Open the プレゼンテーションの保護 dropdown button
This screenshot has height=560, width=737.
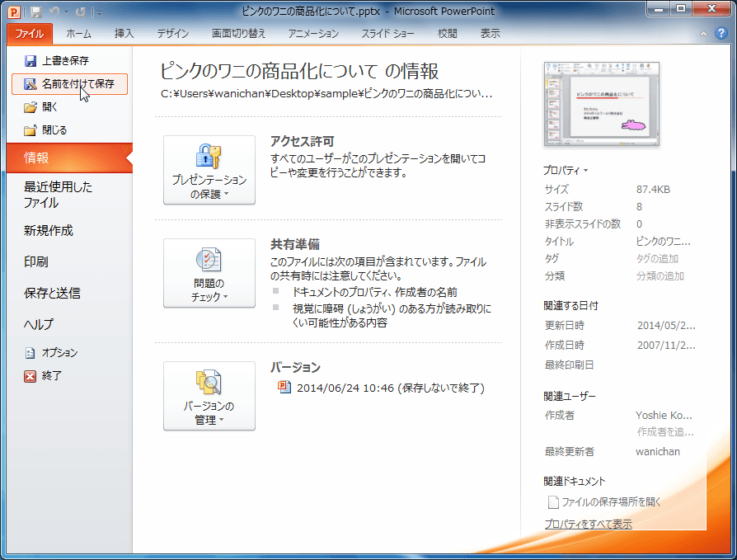click(x=209, y=170)
